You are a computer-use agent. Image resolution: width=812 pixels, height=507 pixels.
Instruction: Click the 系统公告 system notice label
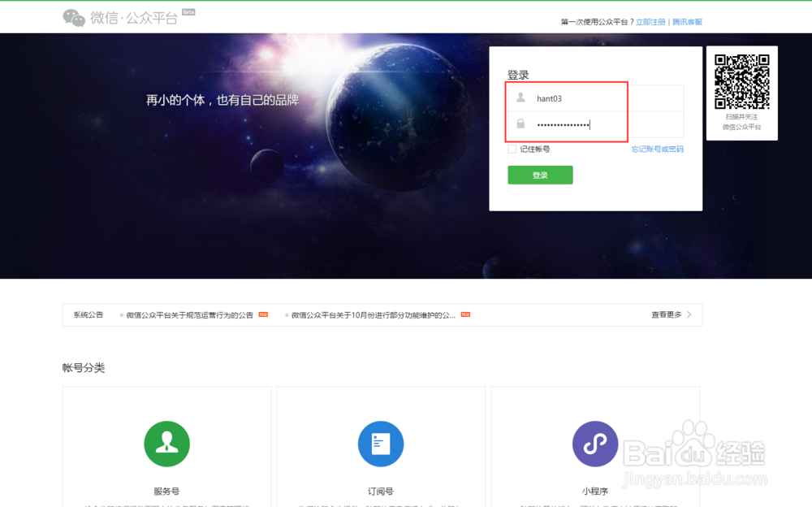pyautogui.click(x=85, y=314)
